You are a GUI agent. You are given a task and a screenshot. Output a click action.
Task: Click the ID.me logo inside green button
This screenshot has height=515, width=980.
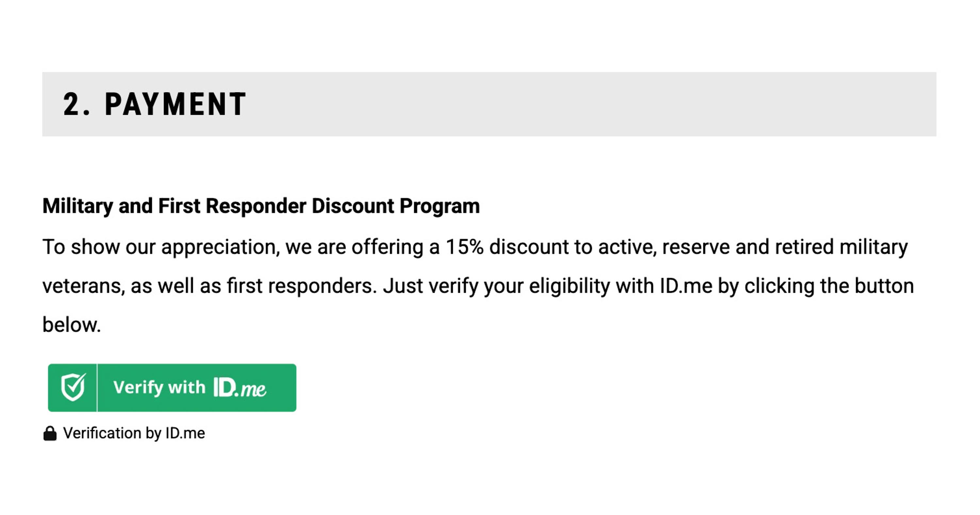click(239, 388)
